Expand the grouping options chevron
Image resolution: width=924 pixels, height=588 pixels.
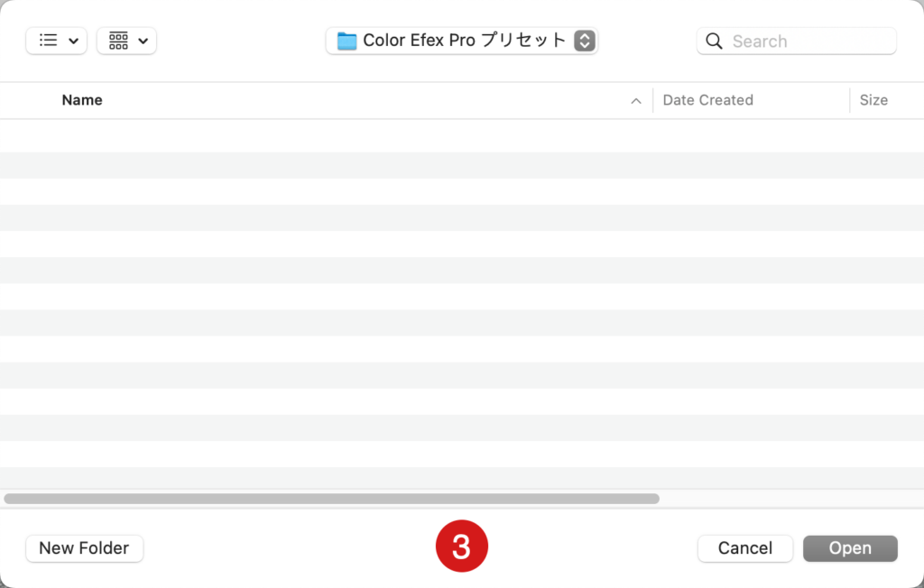[x=143, y=41]
